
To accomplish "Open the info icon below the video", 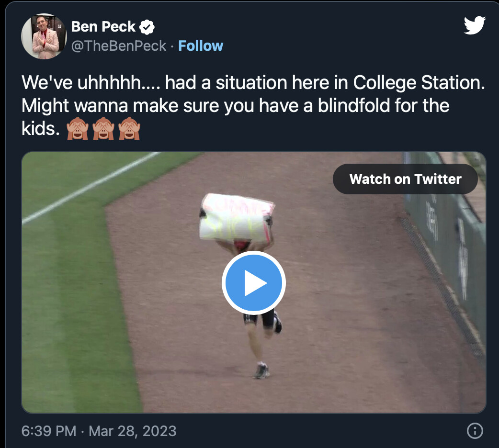I will [474, 431].
